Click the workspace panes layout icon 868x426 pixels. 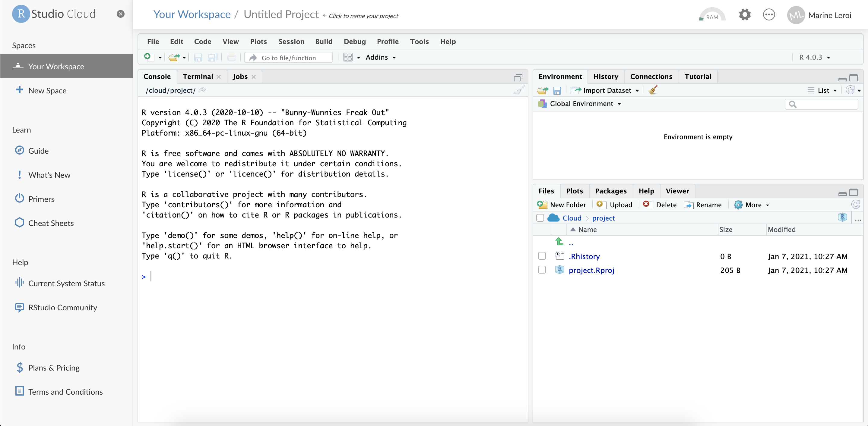pyautogui.click(x=348, y=57)
